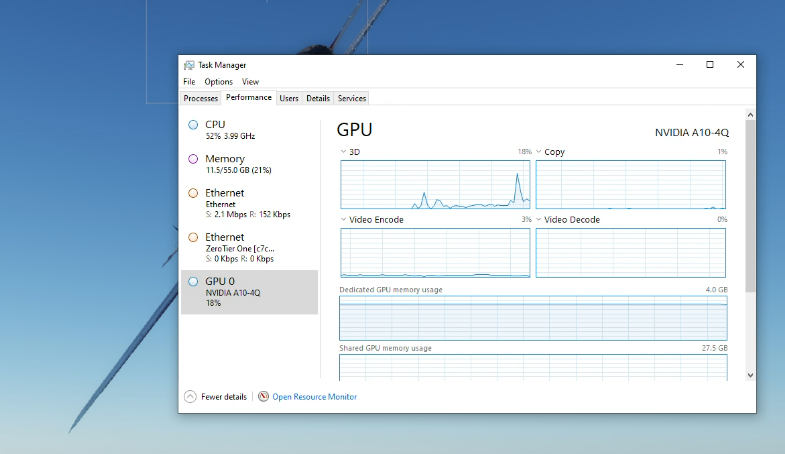Image resolution: width=785 pixels, height=454 pixels.
Task: Click the vertical scrollbar thumb
Action: pos(750,206)
